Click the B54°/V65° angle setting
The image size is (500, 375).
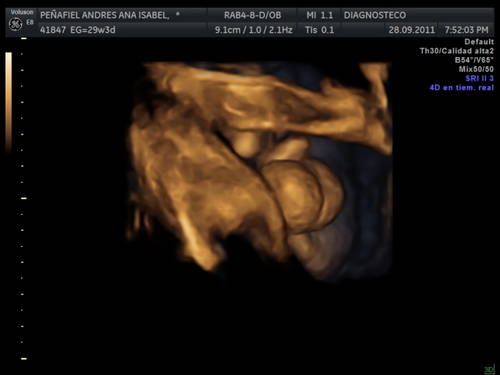tap(474, 60)
